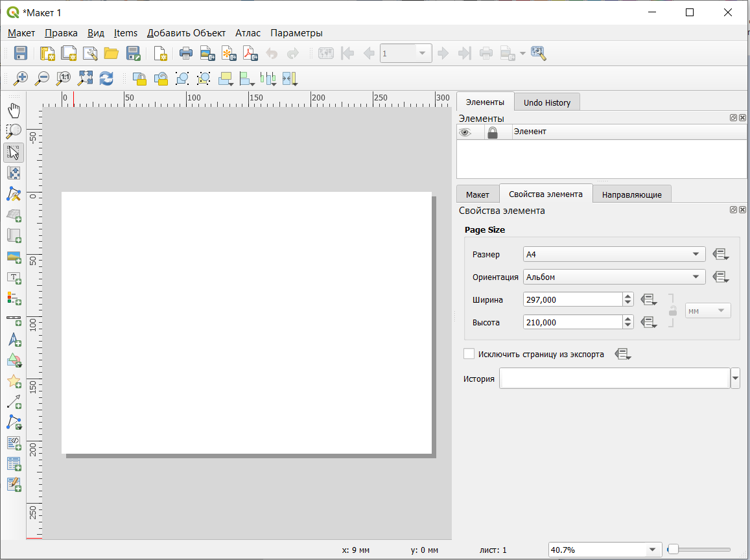Switch to the Undo History tab
This screenshot has height=560, width=750.
(x=546, y=102)
